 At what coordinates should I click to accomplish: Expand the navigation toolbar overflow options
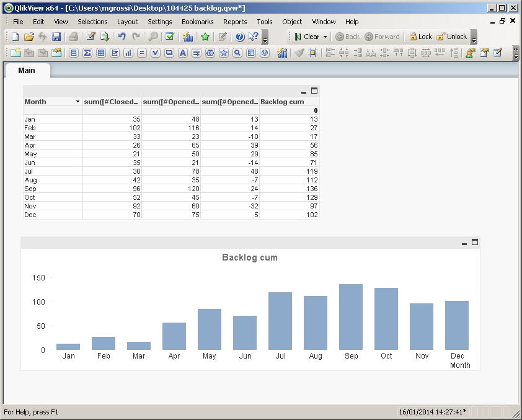474,38
